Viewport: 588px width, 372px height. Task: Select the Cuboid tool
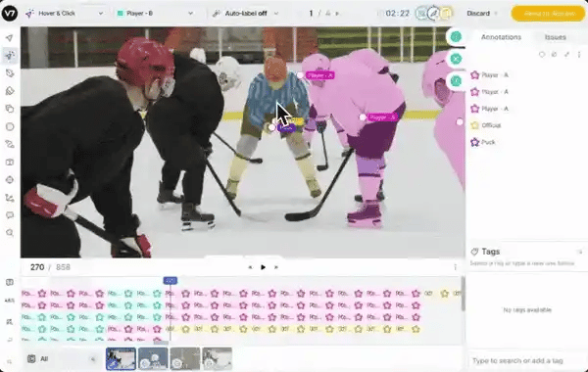(10, 163)
